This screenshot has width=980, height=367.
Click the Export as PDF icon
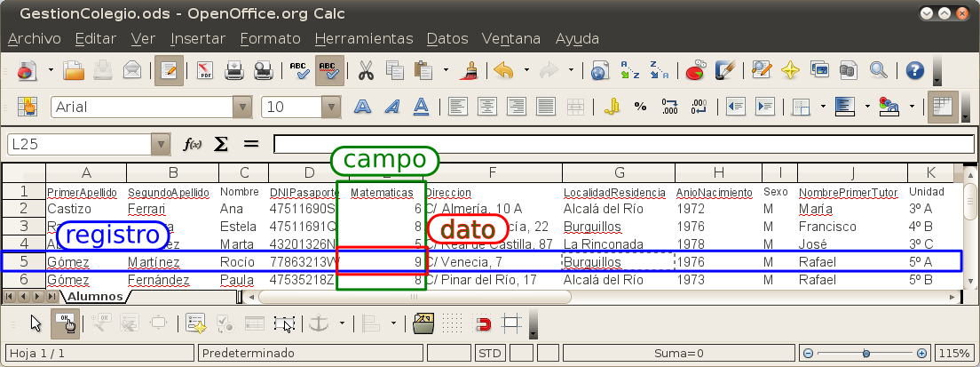coord(205,71)
